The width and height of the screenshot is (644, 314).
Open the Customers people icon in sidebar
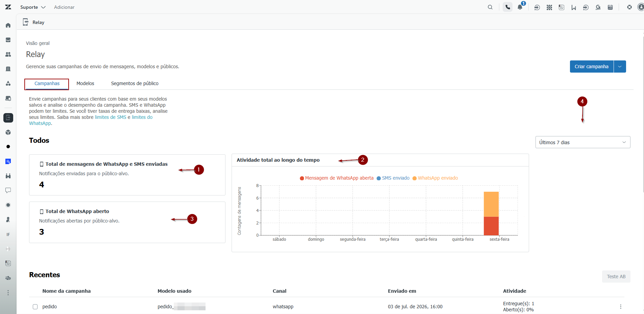[x=8, y=54]
